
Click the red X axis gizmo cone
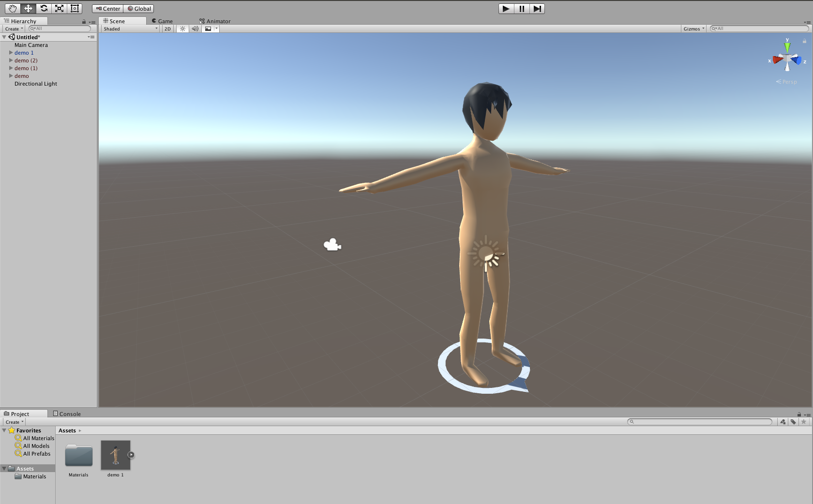coord(778,59)
